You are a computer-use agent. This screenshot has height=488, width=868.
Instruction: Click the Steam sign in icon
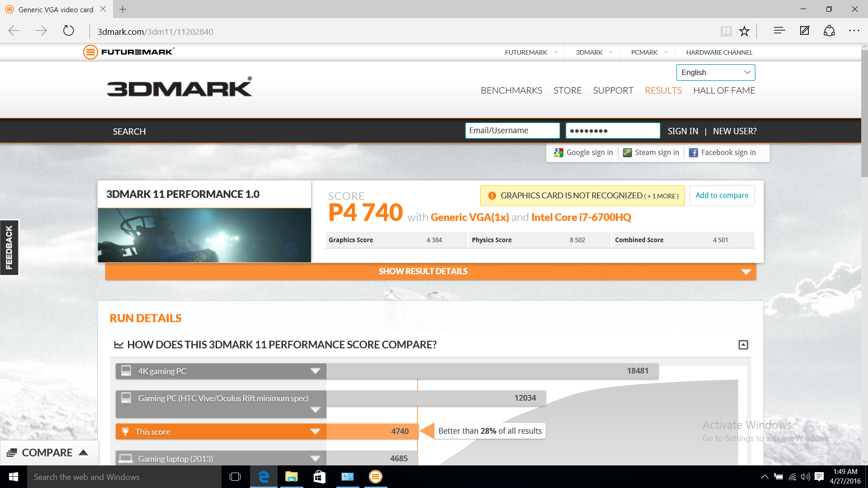[627, 153]
